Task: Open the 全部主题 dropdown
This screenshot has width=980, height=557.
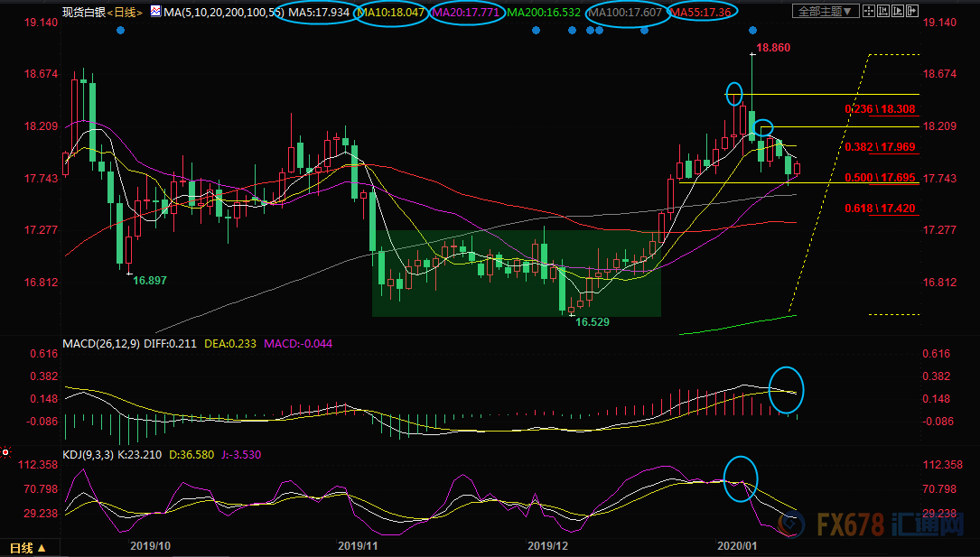Action: [820, 12]
